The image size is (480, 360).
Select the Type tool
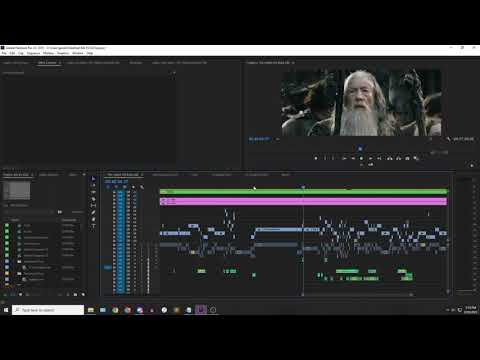click(93, 226)
